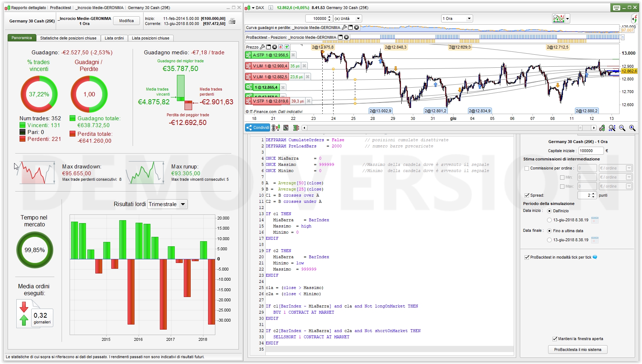This screenshot has width=642, height=364.
Task: Enable the Max commission checkbox
Action: click(562, 186)
